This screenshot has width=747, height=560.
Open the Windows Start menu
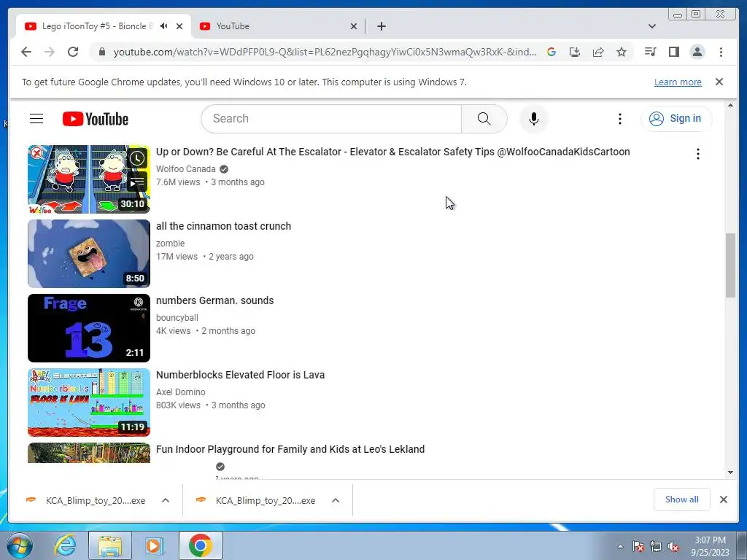[x=19, y=545]
